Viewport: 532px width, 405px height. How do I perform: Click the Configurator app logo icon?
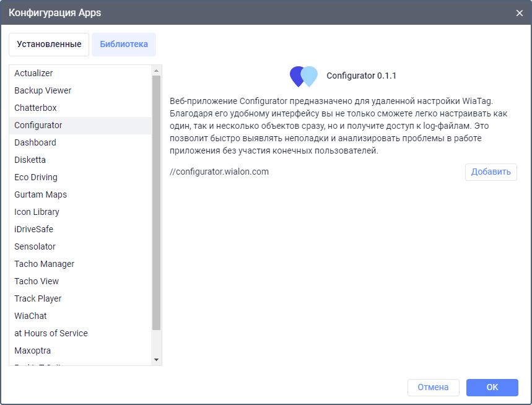tap(303, 76)
